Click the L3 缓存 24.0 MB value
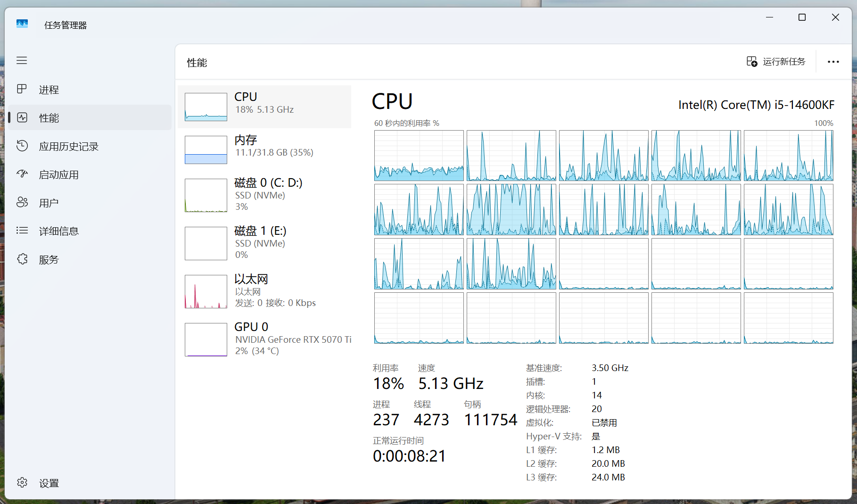857x504 pixels. tap(608, 477)
